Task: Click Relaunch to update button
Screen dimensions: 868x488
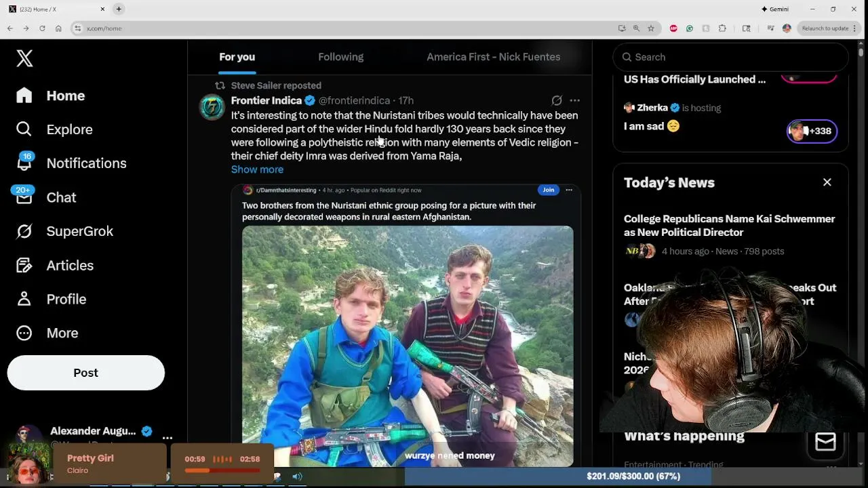Action: tap(829, 28)
